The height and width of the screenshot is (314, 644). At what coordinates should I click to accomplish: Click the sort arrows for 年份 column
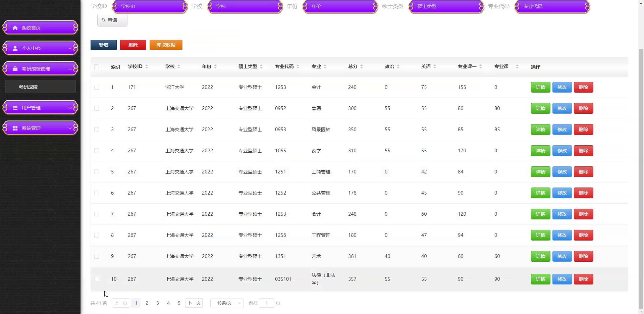pos(215,66)
